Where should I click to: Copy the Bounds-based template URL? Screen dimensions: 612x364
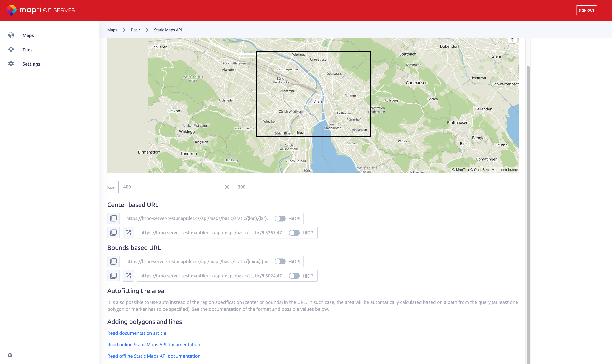[113, 261]
